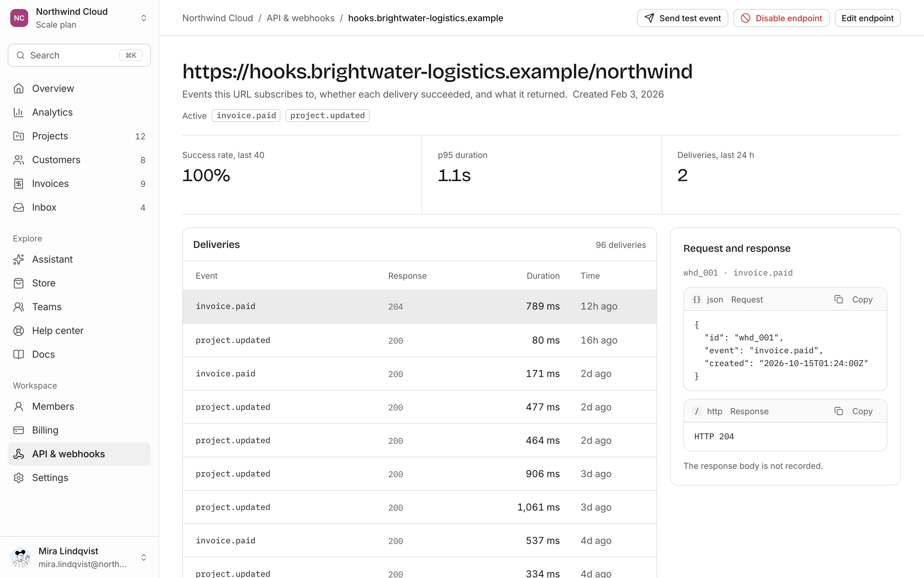Click the Billing credit card icon
This screenshot has height=578, width=924.
coord(18,430)
